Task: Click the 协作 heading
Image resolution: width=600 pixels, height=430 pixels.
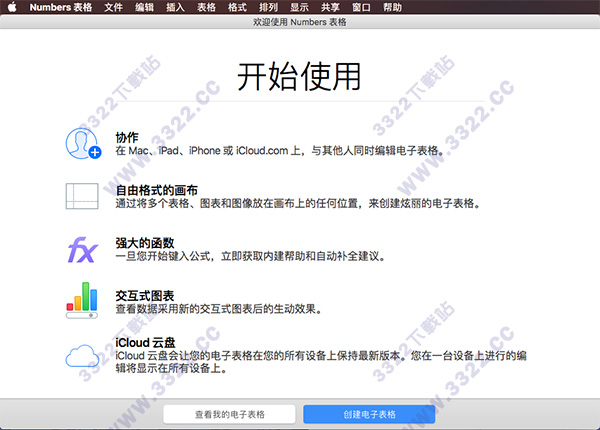Action: click(127, 137)
